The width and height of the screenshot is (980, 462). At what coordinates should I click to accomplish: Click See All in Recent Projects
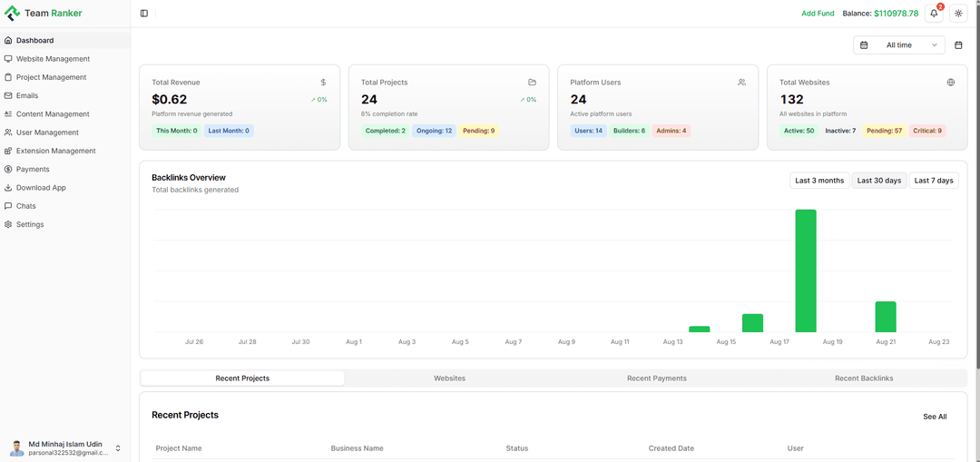[x=935, y=417]
